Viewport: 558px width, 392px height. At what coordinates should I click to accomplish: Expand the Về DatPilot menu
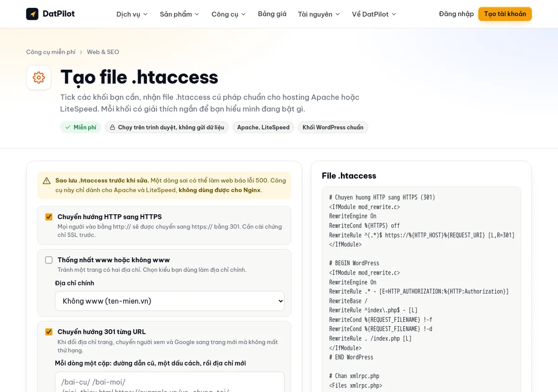[x=374, y=14]
